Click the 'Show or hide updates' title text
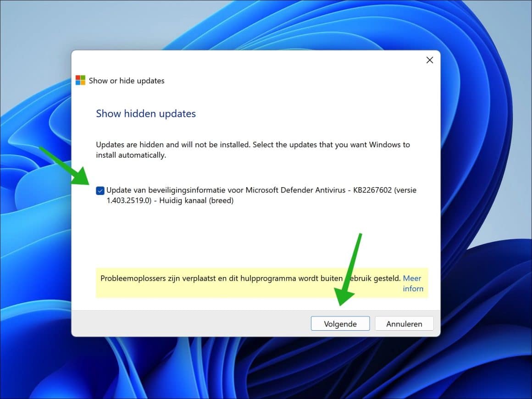 pos(127,81)
